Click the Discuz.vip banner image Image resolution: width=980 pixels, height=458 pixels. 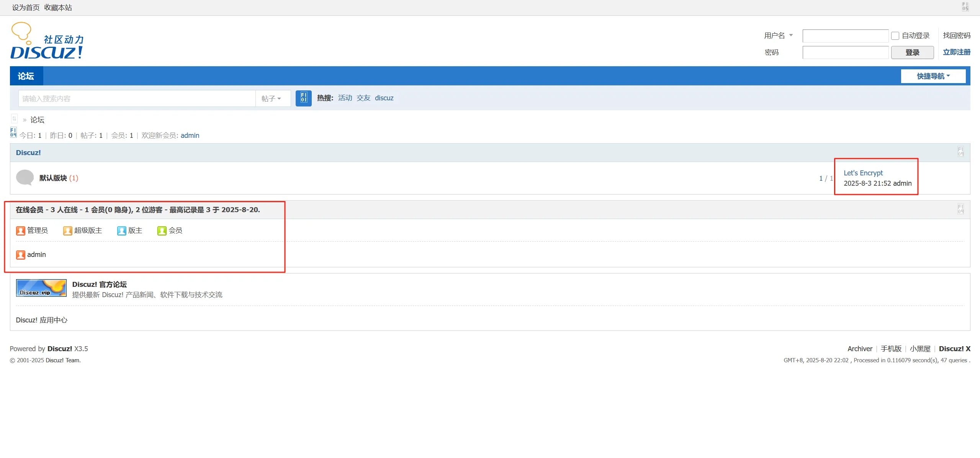(x=41, y=288)
